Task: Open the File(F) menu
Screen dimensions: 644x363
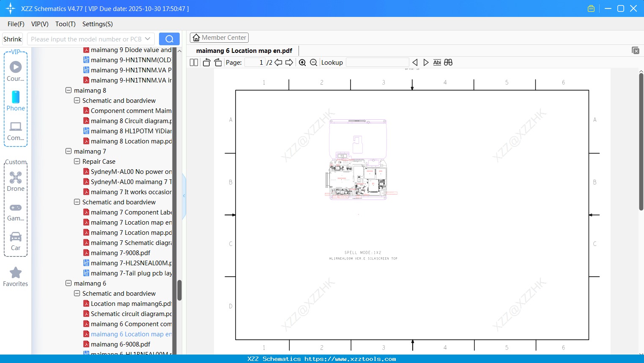Action: (16, 24)
